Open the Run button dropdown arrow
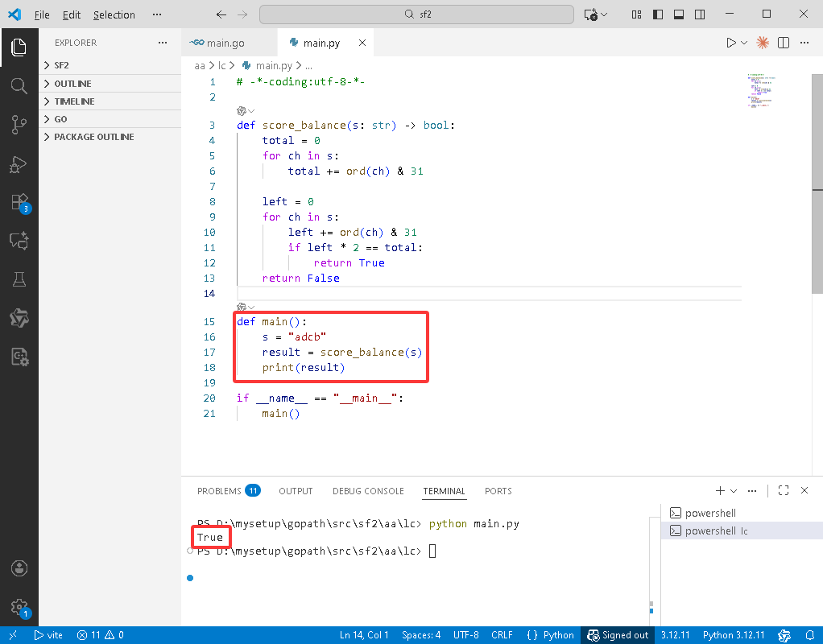 click(744, 43)
